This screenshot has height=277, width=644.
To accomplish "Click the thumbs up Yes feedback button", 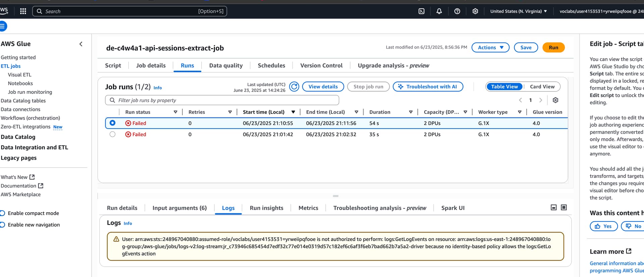I will coord(603,226).
